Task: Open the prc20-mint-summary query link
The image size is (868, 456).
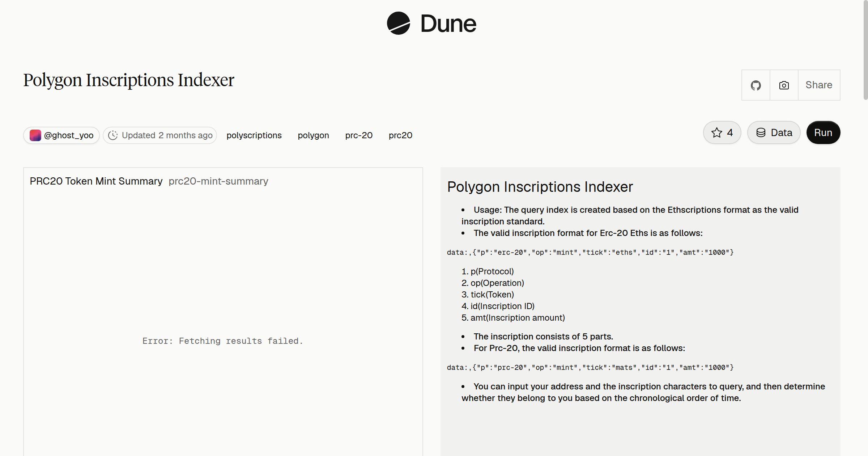Action: 218,181
